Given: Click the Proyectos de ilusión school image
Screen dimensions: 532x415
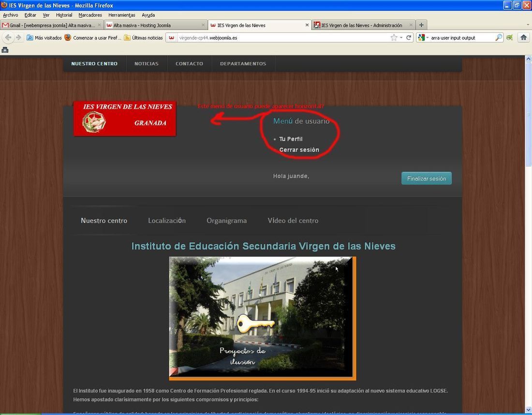Looking at the screenshot, I should (263, 318).
